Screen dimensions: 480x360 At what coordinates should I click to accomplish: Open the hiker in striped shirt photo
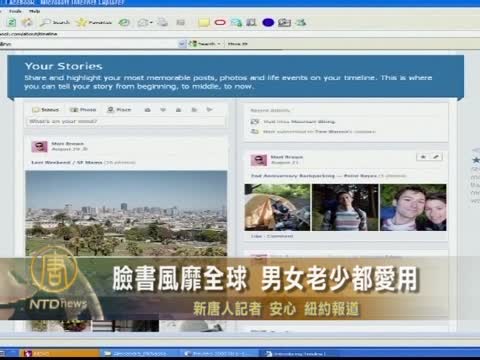345,207
